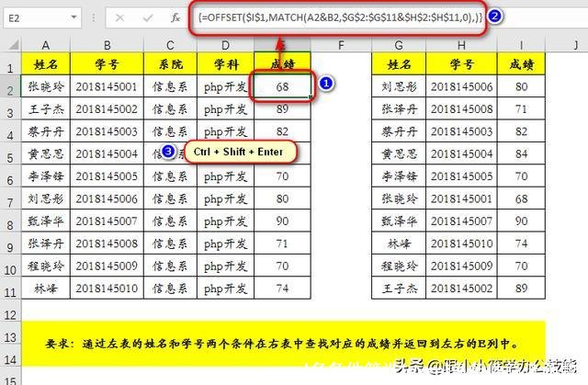Select column B header
This screenshot has height=385, width=588.
(x=107, y=45)
